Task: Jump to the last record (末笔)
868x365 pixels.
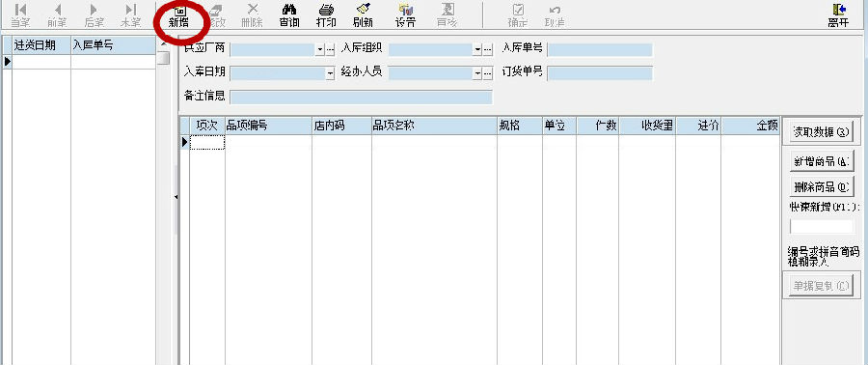Action: [x=130, y=15]
